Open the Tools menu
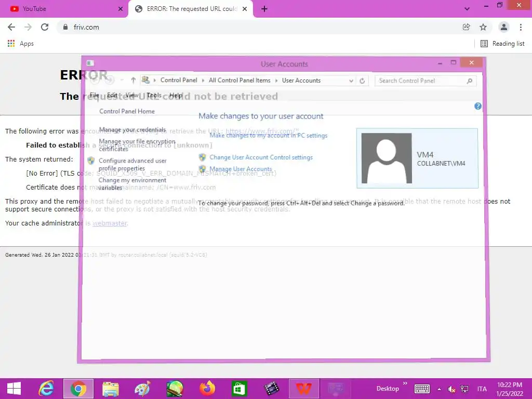 tap(154, 96)
